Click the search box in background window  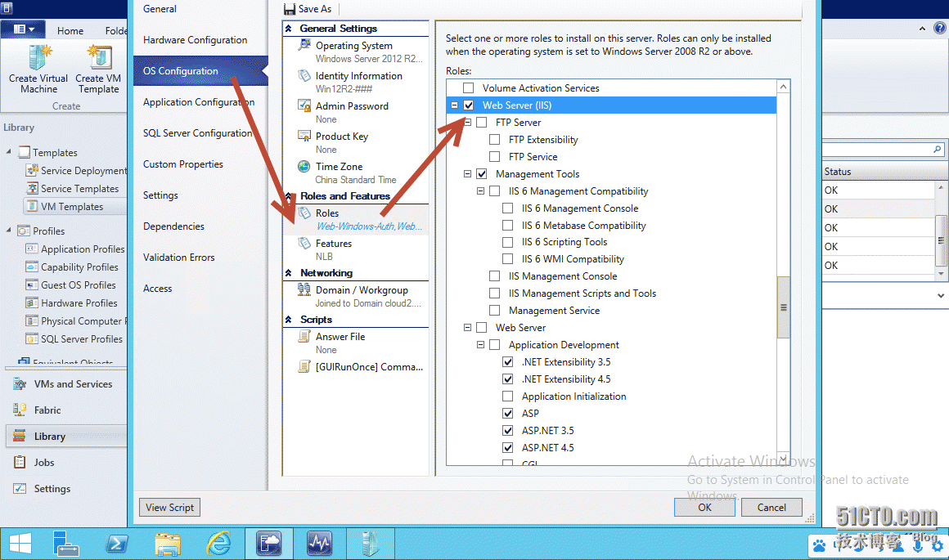click(884, 149)
